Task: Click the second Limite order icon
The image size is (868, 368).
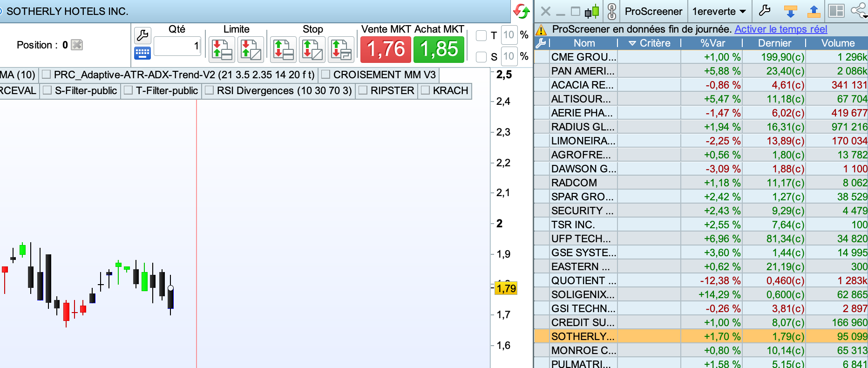Action: coord(251,49)
